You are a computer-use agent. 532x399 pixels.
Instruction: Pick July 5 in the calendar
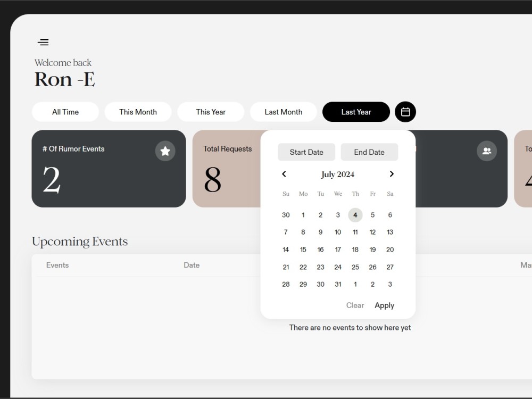click(x=372, y=215)
